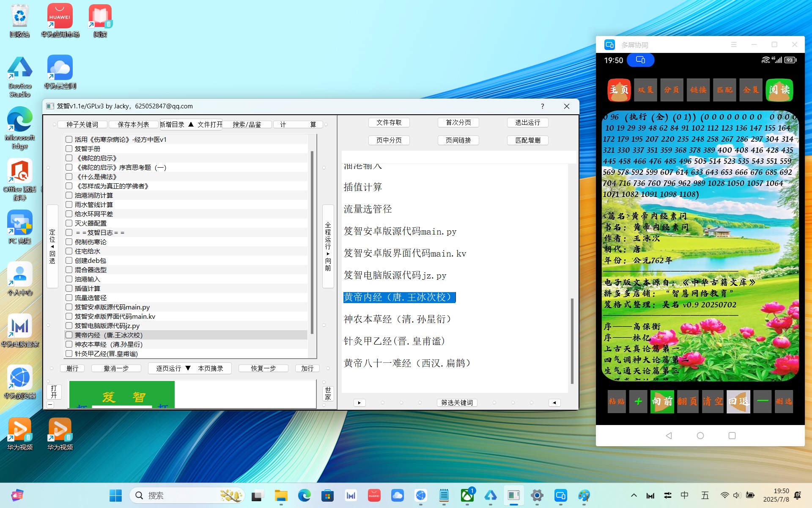Tap the green minus icon on phone
The height and width of the screenshot is (508, 812).
point(763,401)
